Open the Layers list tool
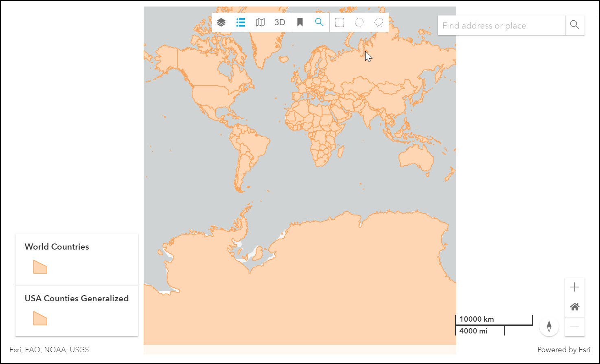The width and height of the screenshot is (600, 364). (221, 22)
